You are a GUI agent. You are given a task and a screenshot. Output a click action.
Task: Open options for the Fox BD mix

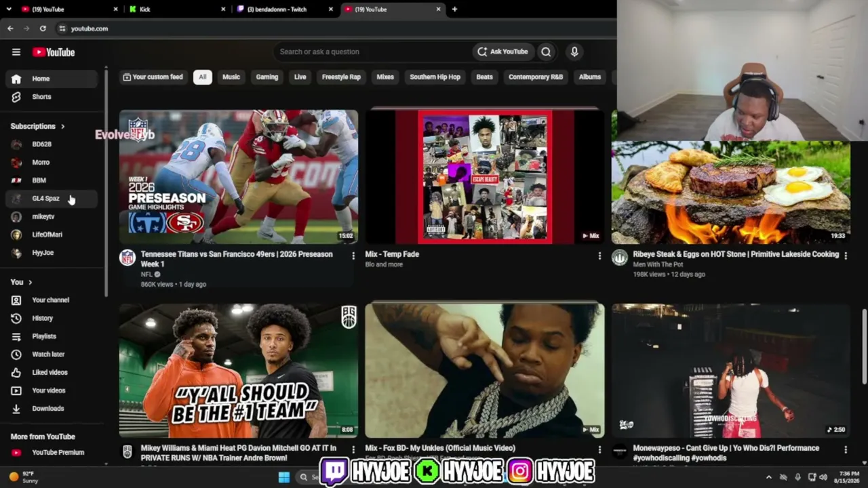(599, 449)
